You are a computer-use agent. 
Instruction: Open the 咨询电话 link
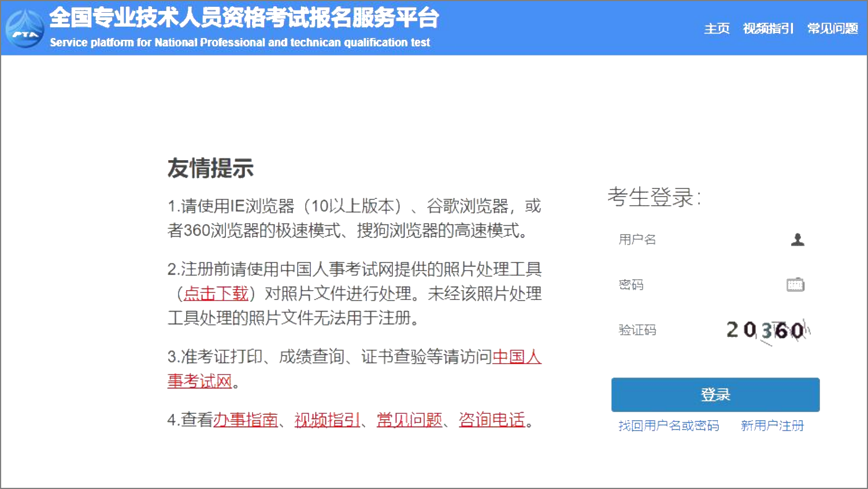pos(491,420)
